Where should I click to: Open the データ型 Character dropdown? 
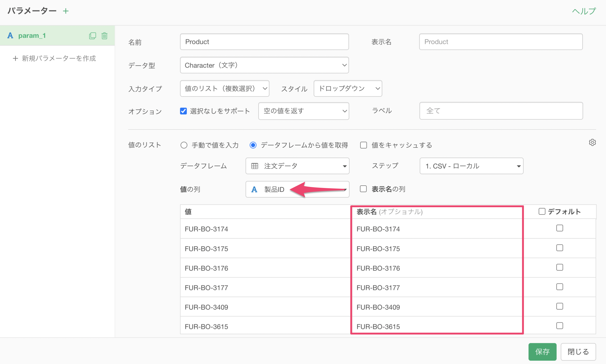coord(264,65)
